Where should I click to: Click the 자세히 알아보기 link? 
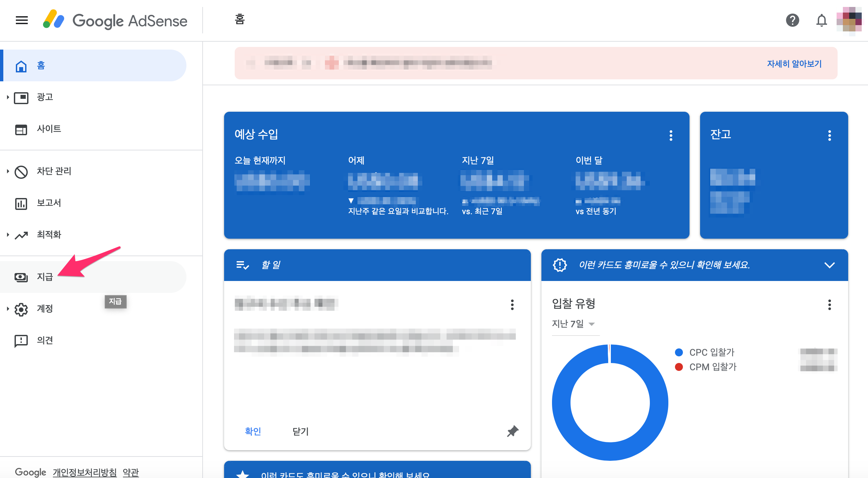[794, 64]
